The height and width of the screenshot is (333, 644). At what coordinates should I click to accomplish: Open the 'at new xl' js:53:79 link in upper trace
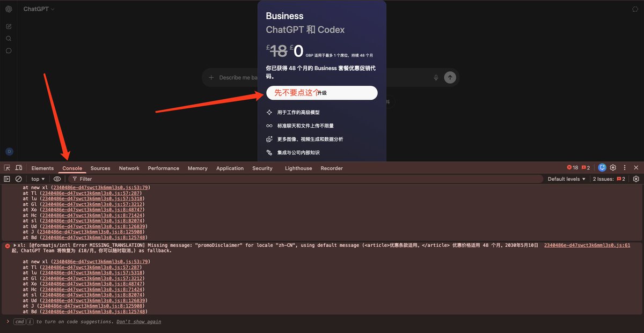coord(101,188)
